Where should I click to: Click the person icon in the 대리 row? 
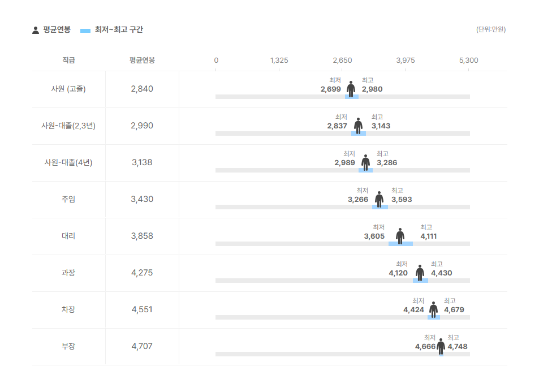(x=400, y=236)
